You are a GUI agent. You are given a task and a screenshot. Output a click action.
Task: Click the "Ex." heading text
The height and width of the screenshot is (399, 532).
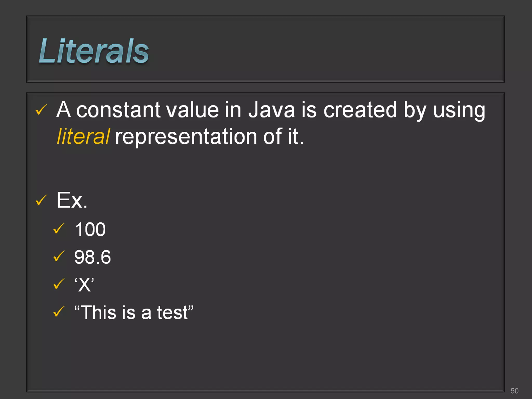[72, 200]
